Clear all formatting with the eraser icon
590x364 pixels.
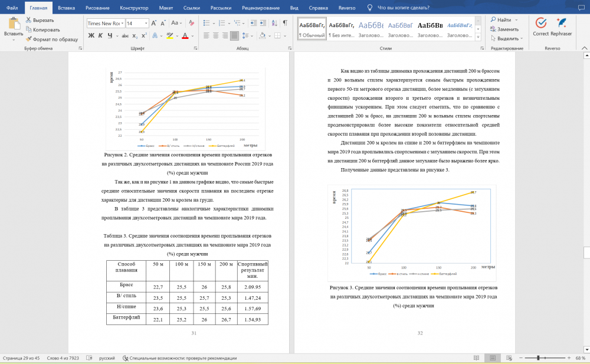(x=192, y=24)
